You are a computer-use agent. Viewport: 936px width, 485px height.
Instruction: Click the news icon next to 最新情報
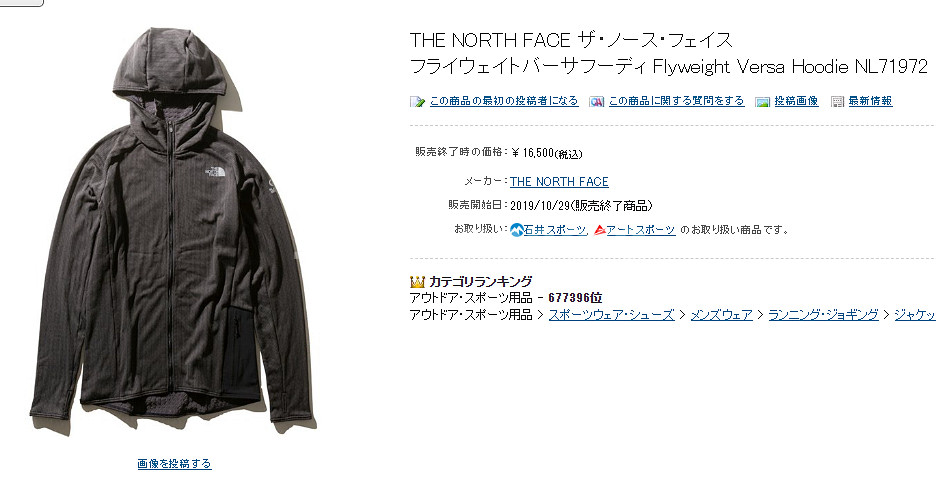pos(838,102)
